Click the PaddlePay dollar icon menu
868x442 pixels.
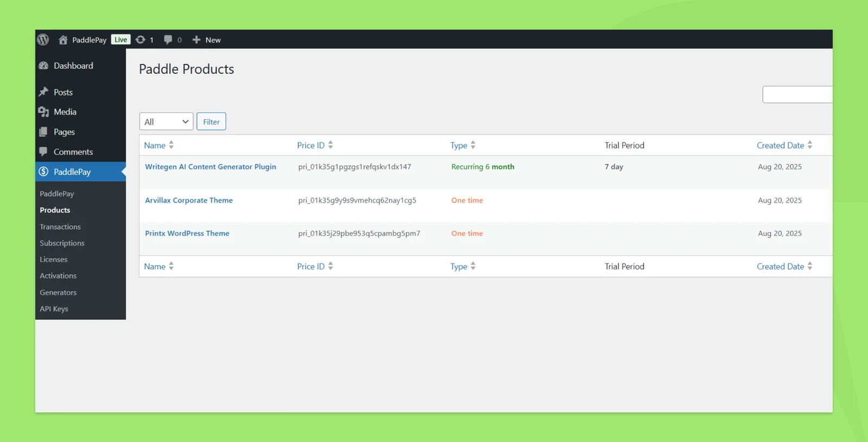(x=44, y=172)
